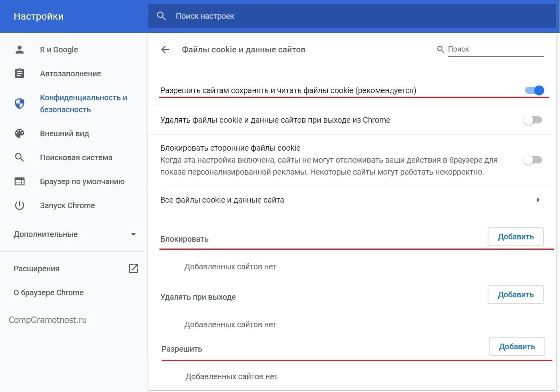
Task: Turn on block third-party cookies toggle
Action: pyautogui.click(x=533, y=160)
